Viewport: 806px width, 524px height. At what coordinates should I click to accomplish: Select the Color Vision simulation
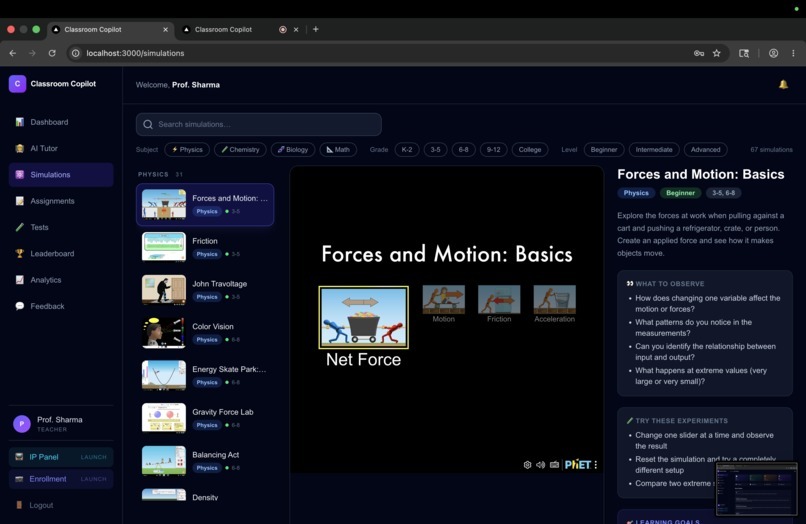[x=205, y=333]
